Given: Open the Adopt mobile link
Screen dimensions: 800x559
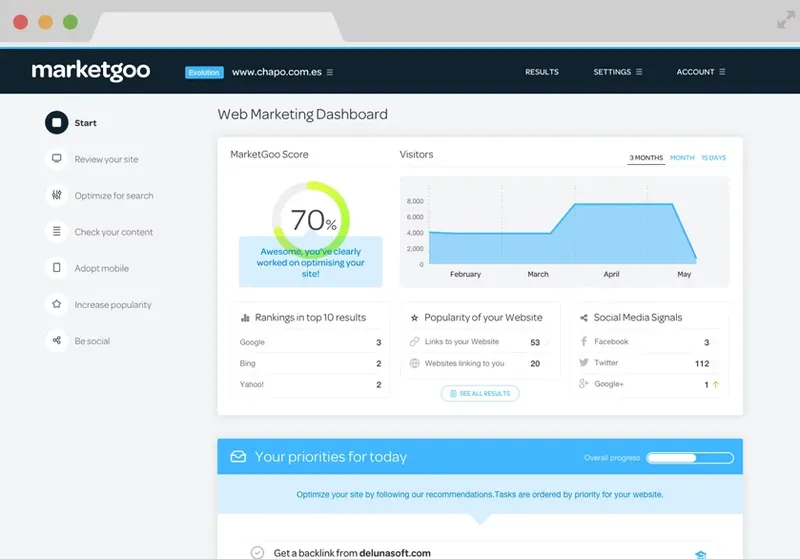Looking at the screenshot, I should (102, 268).
